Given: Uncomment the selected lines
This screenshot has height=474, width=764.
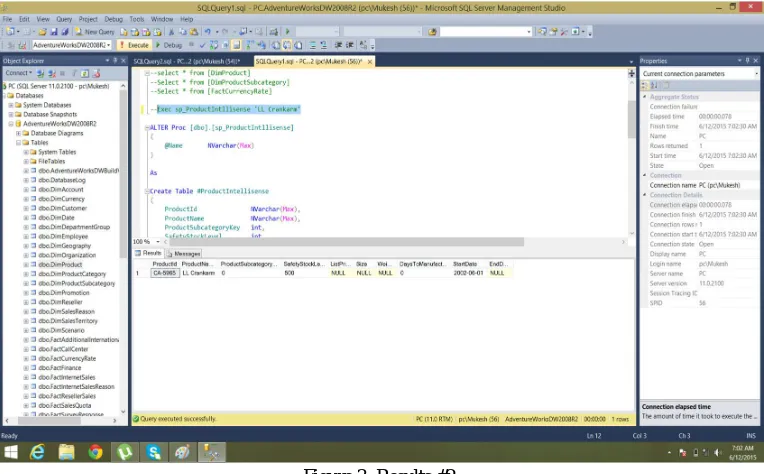Looking at the screenshot, I should (x=323, y=45).
